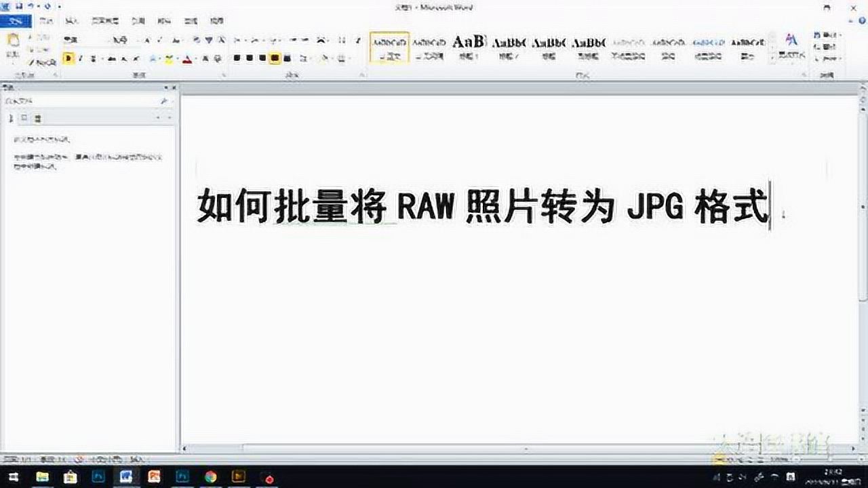Select the Format Painter tool
This screenshot has height=488, width=868.
(43, 62)
